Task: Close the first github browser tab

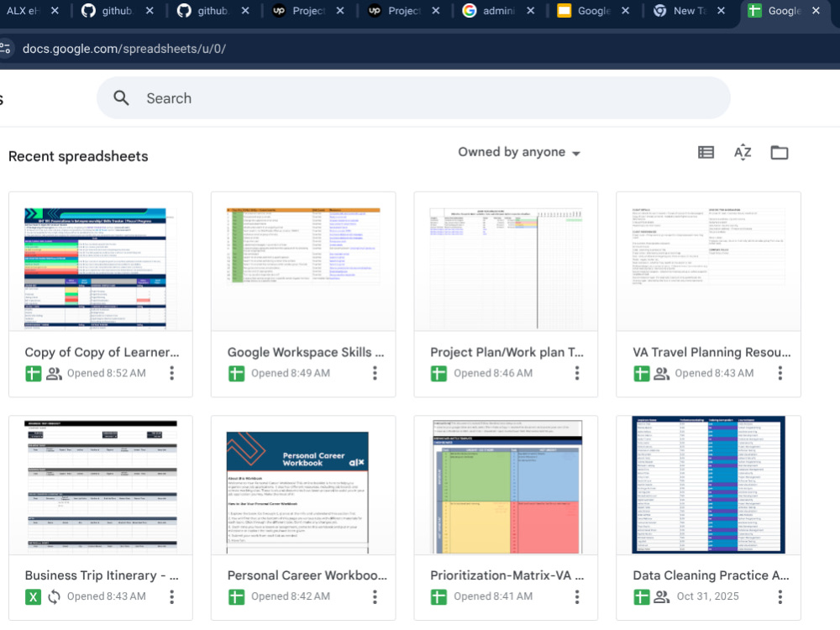Action: click(x=150, y=11)
